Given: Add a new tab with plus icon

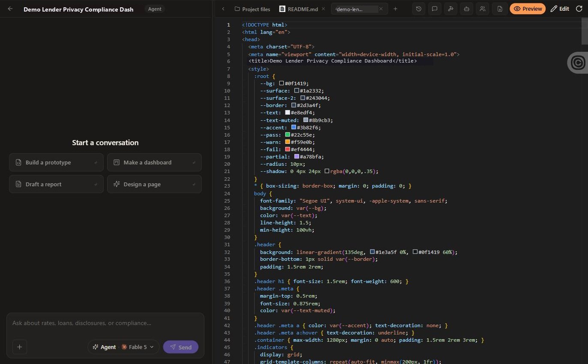Looking at the screenshot, I should [395, 9].
